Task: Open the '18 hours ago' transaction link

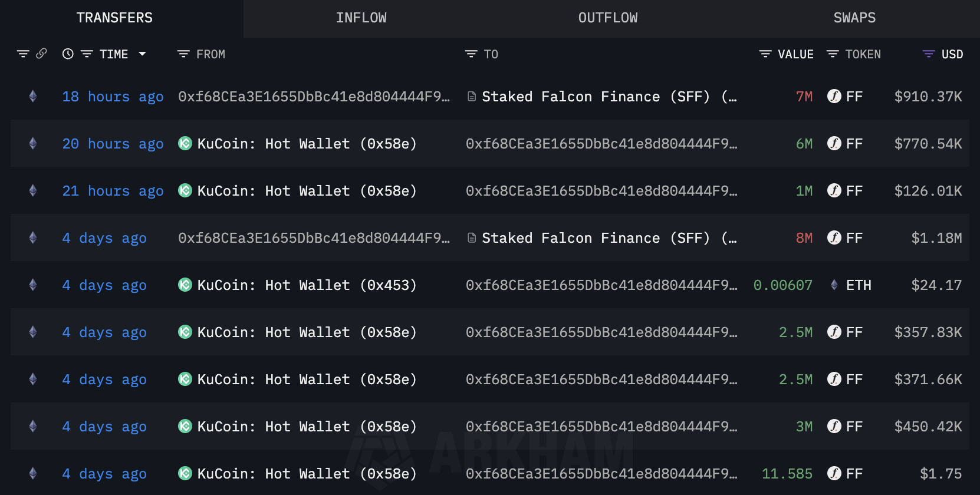Action: [x=113, y=97]
